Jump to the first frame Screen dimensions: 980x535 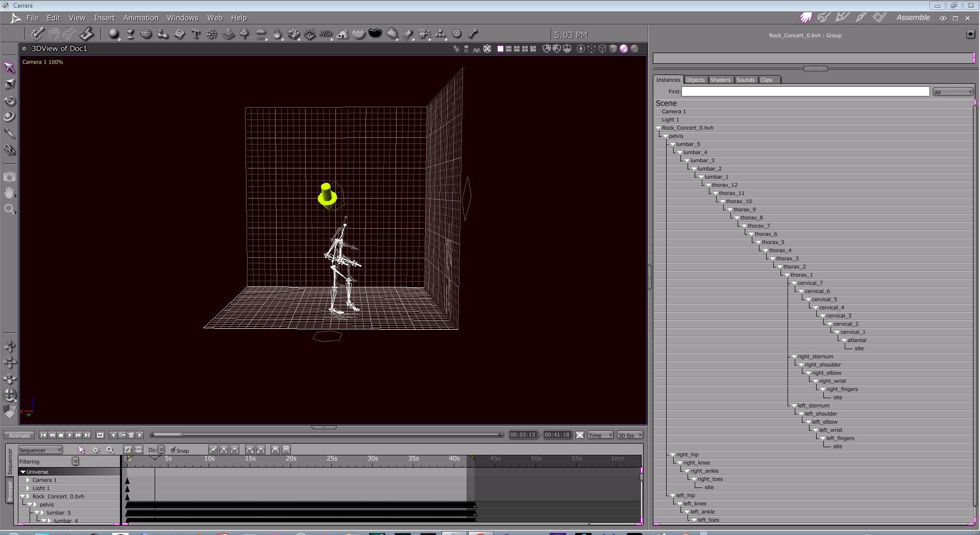point(43,435)
